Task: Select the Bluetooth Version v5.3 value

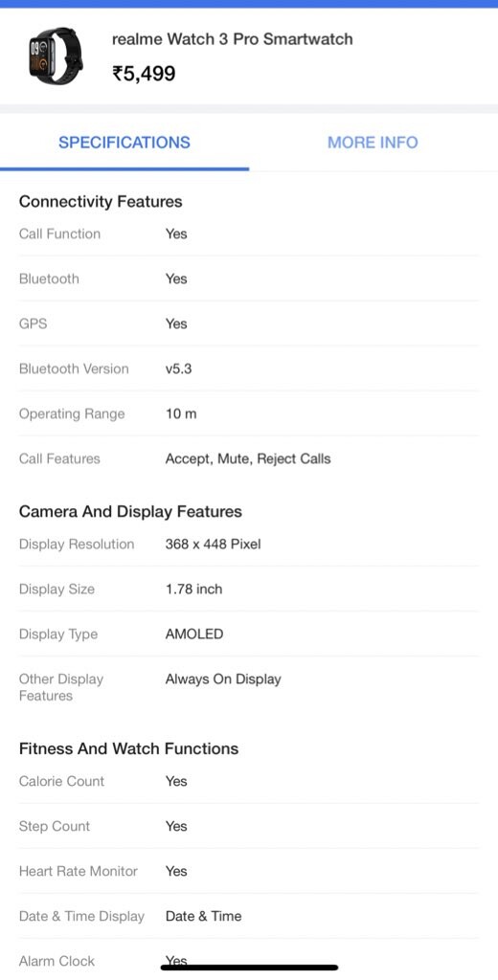Action: 178,368
